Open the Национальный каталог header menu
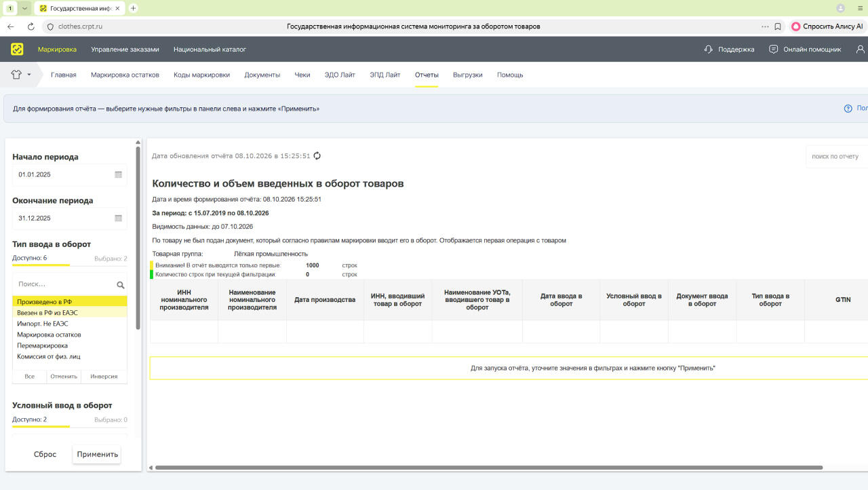This screenshot has height=490, width=868. tap(210, 50)
